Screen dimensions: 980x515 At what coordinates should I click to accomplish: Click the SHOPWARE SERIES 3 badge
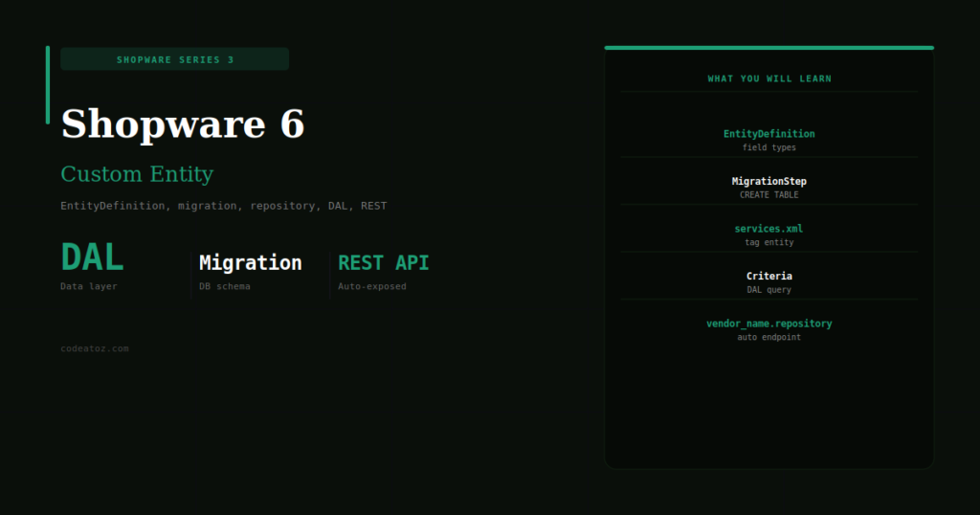(174, 59)
